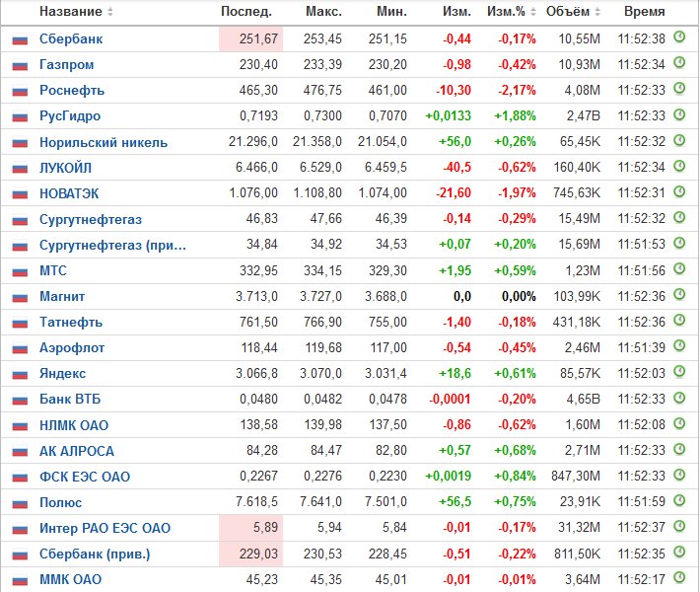The image size is (700, 592).
Task: Click the Послед. column header
Action: 246,12
